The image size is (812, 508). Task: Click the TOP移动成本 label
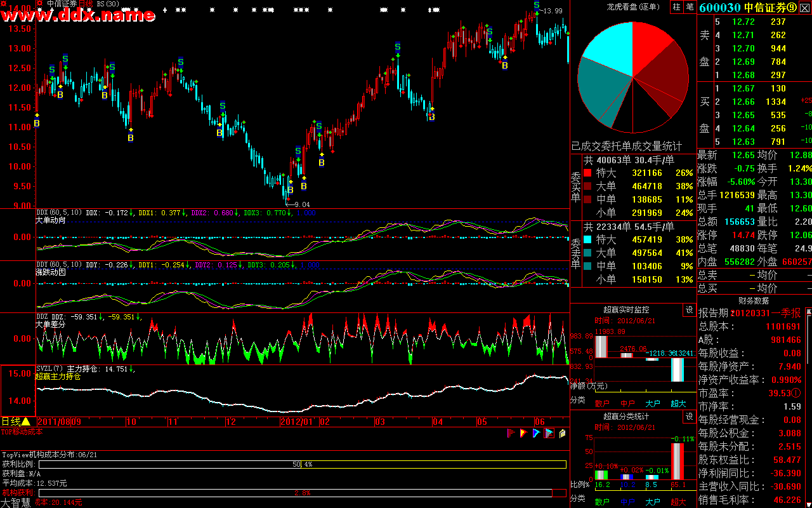(22, 432)
